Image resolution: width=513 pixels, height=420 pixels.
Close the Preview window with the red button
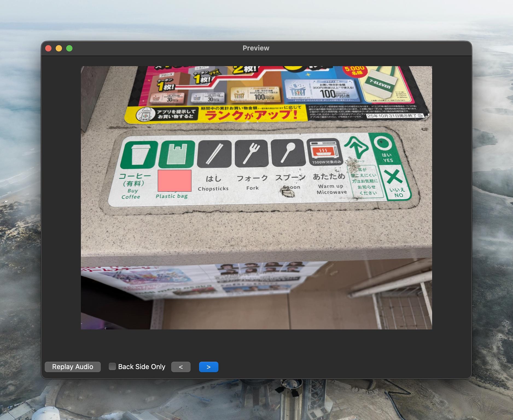48,48
